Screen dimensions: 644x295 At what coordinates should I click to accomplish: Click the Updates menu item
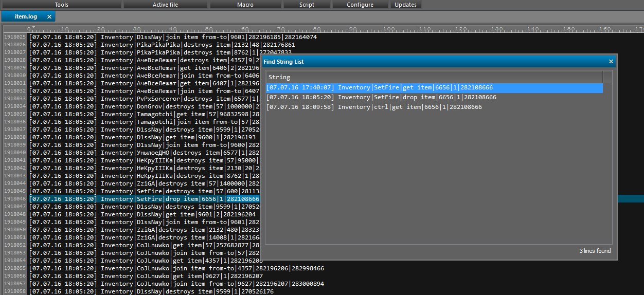(x=406, y=5)
